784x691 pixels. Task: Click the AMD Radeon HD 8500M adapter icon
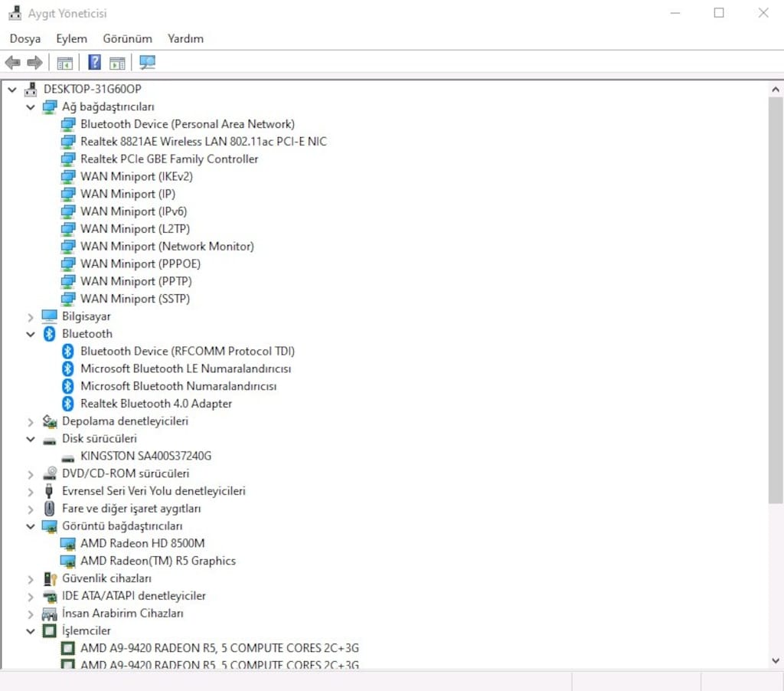point(68,543)
